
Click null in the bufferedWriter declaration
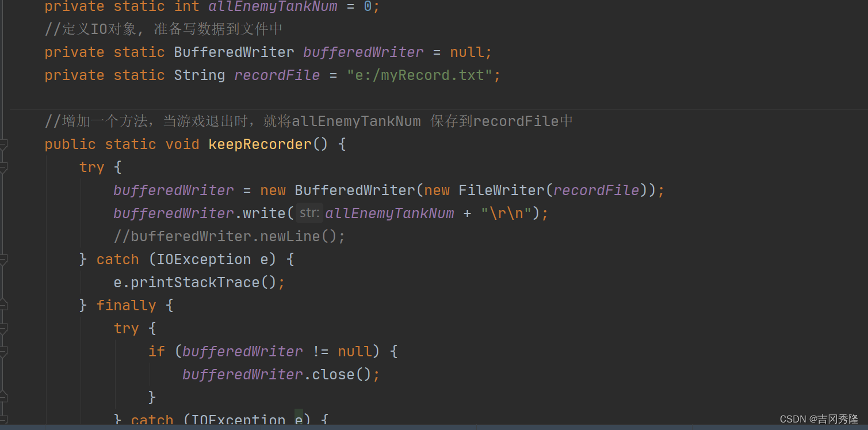point(467,52)
